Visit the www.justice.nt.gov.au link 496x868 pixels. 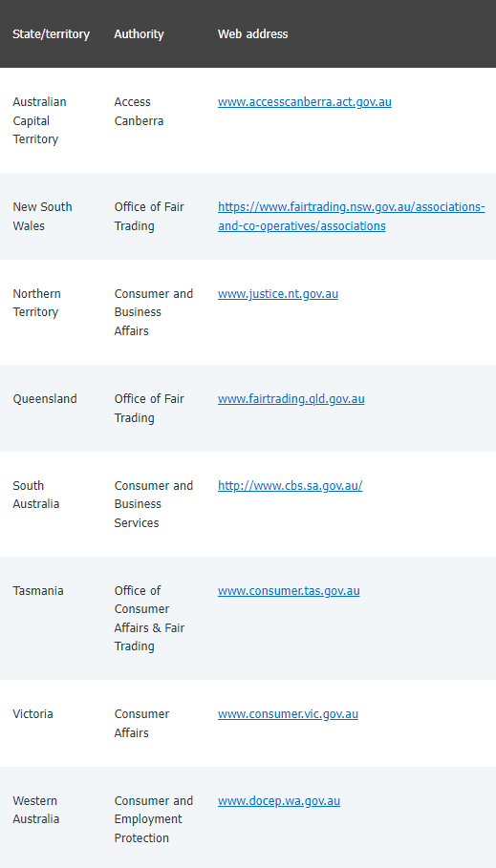pyautogui.click(x=278, y=294)
